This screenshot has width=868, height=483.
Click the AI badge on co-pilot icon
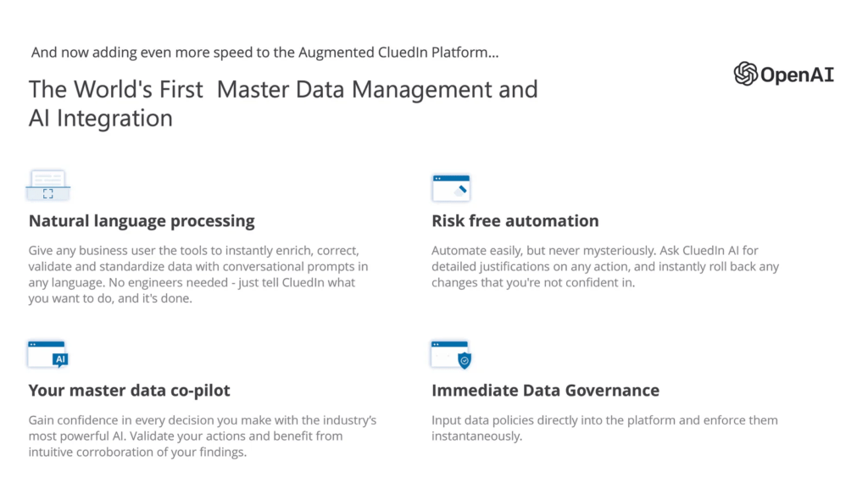pos(60,359)
